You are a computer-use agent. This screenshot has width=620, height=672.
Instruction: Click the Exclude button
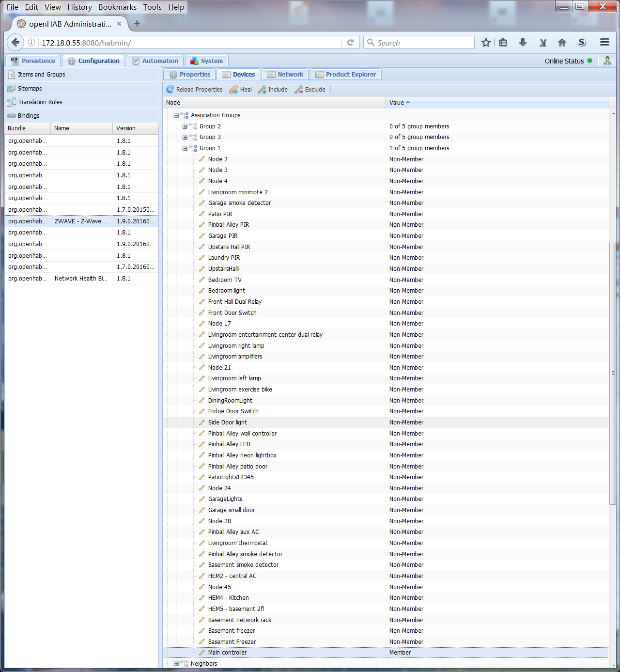[x=310, y=89]
